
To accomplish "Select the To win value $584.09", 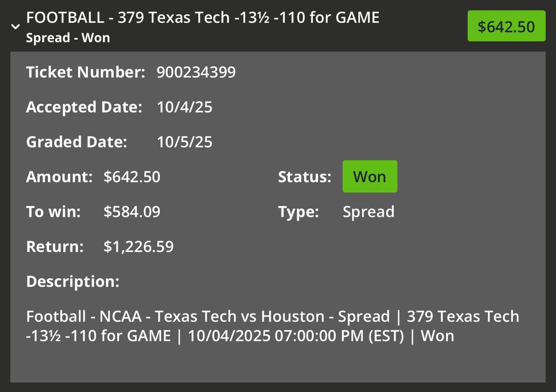I will [x=132, y=212].
